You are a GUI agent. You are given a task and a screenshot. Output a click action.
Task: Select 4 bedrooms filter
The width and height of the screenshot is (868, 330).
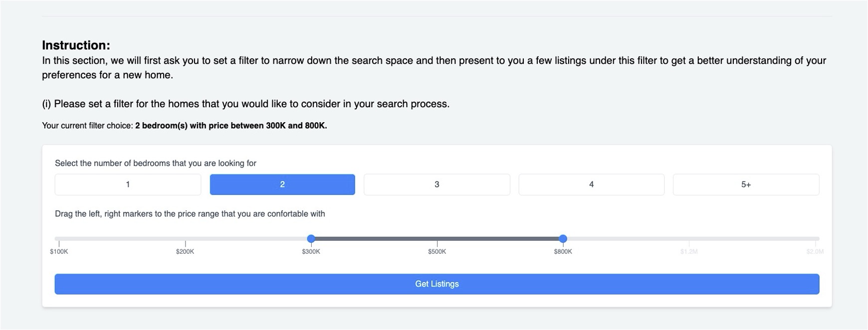[x=592, y=184]
